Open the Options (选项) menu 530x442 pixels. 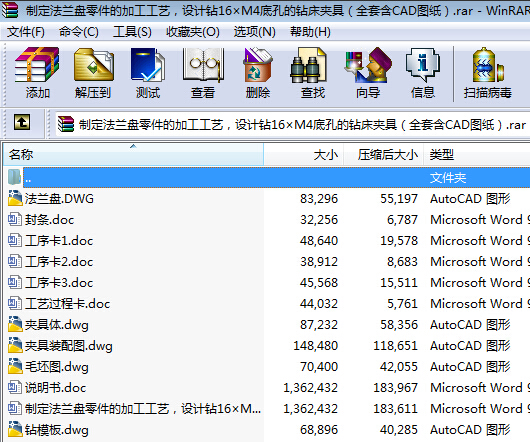pos(255,32)
